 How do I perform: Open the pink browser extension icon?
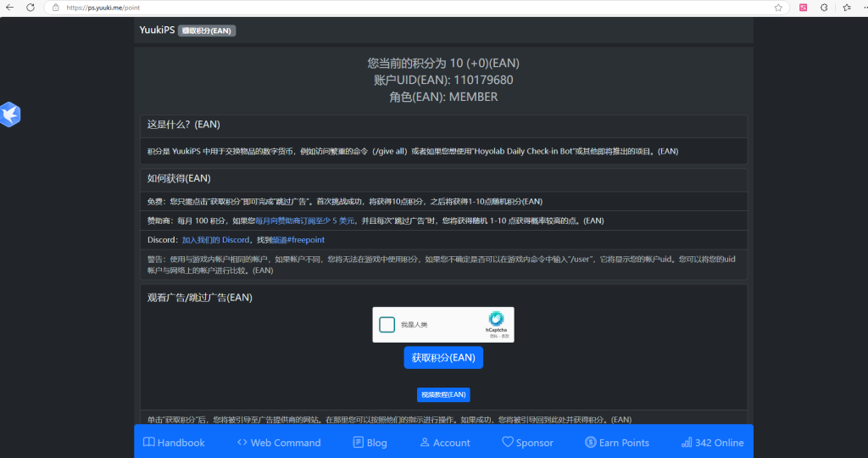[803, 8]
